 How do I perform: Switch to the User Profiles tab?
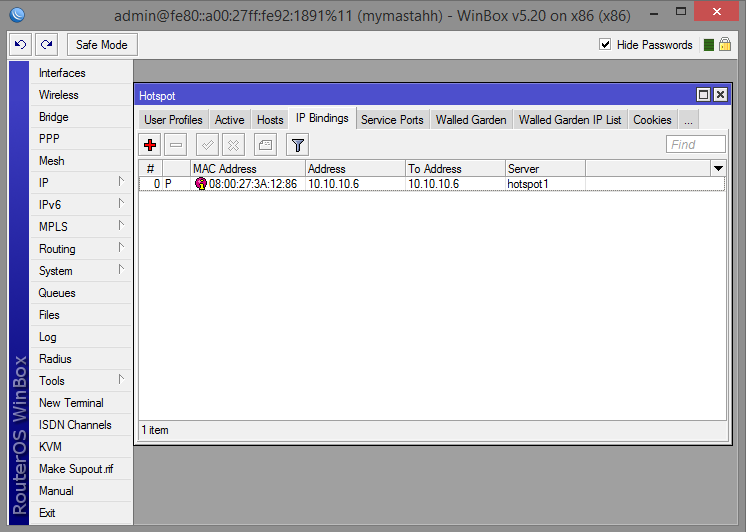click(173, 120)
